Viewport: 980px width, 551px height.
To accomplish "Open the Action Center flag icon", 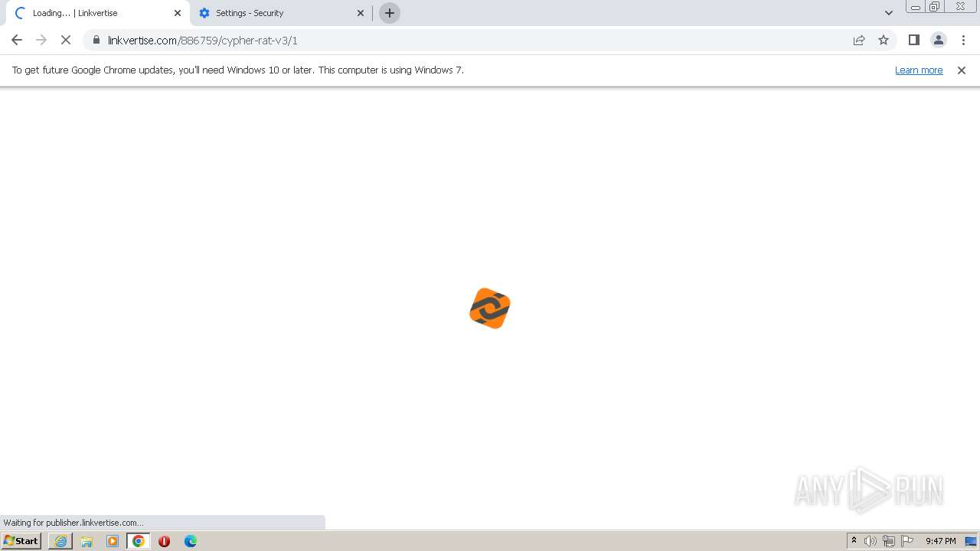I will pyautogui.click(x=907, y=541).
